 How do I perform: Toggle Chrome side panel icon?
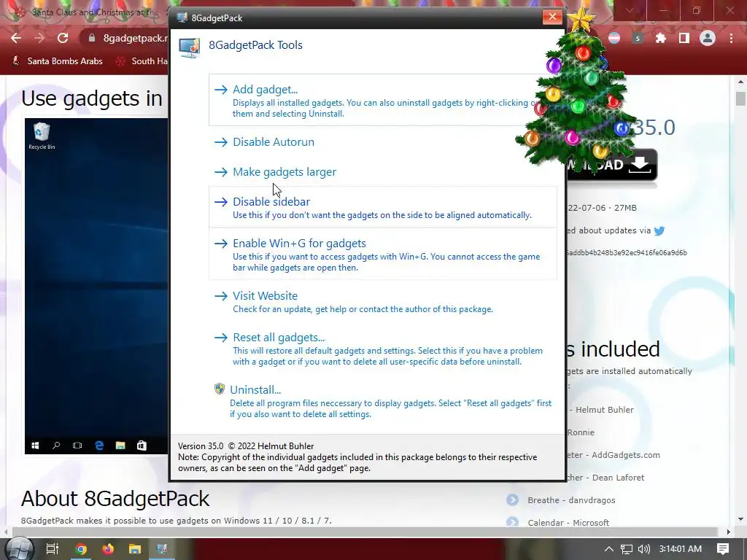point(684,38)
